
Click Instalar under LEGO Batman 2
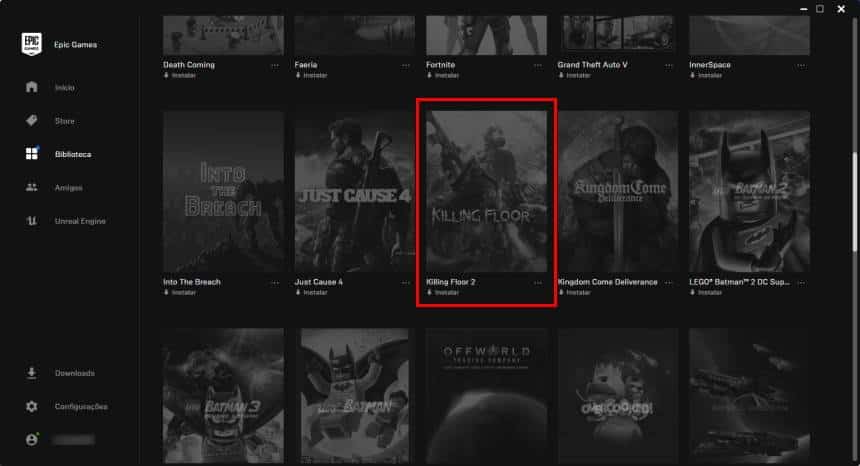point(706,293)
